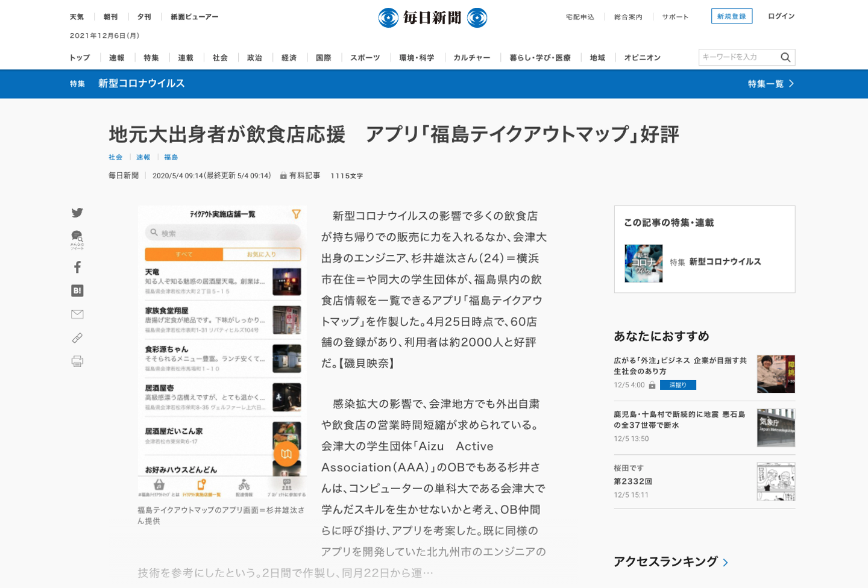The height and width of the screenshot is (588, 868).
Task: Open the 桜田です 第2332回 article
Action: click(633, 475)
